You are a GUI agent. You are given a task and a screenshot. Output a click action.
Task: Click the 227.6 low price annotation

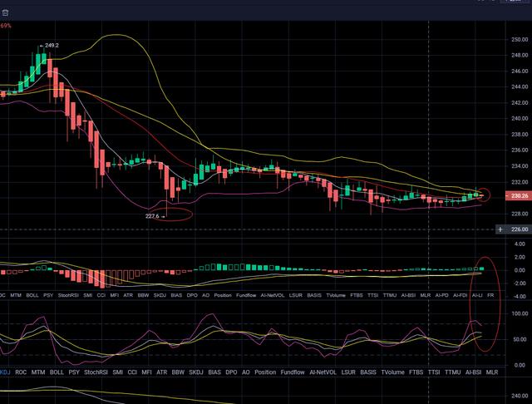coord(153,215)
